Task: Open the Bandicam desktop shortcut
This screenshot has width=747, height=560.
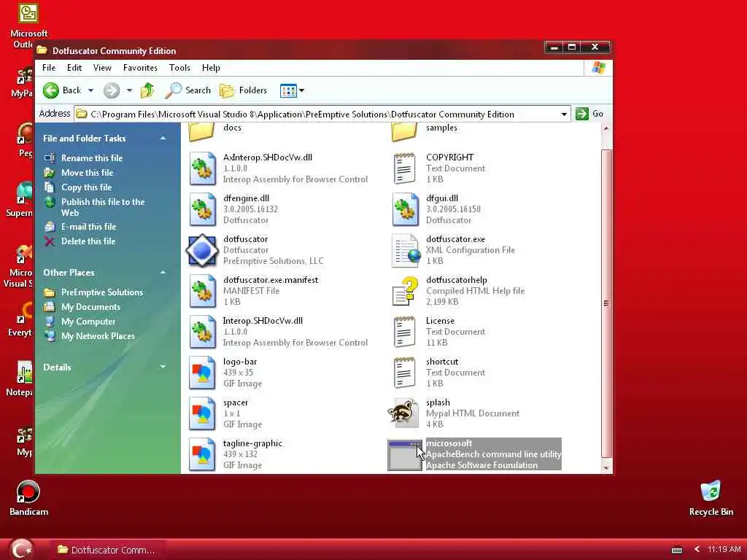Action: 28,498
